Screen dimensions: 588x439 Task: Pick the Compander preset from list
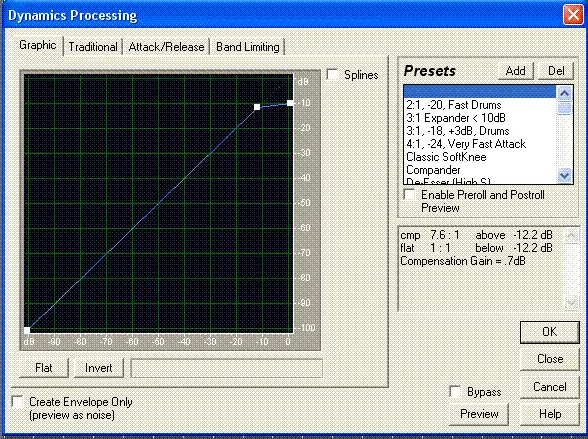pos(433,170)
